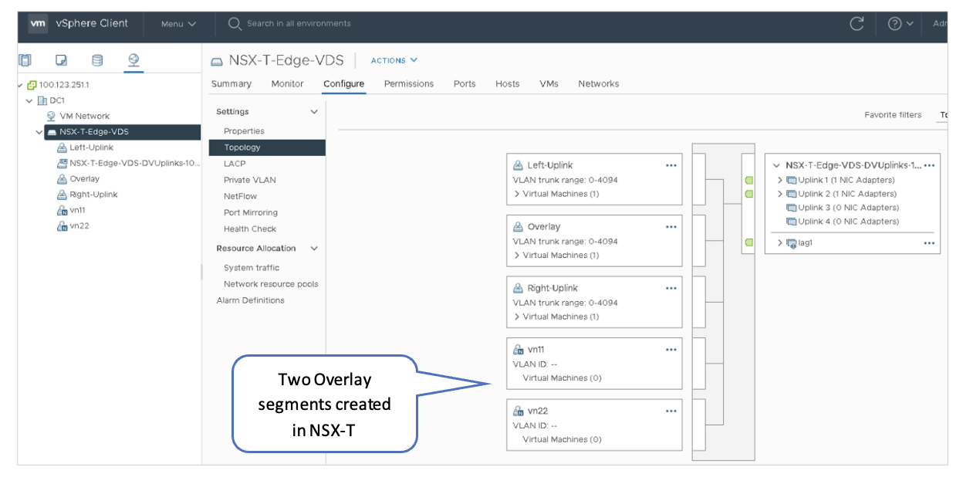
Task: Open the vSphere Client Menu dropdown
Action: (x=178, y=24)
